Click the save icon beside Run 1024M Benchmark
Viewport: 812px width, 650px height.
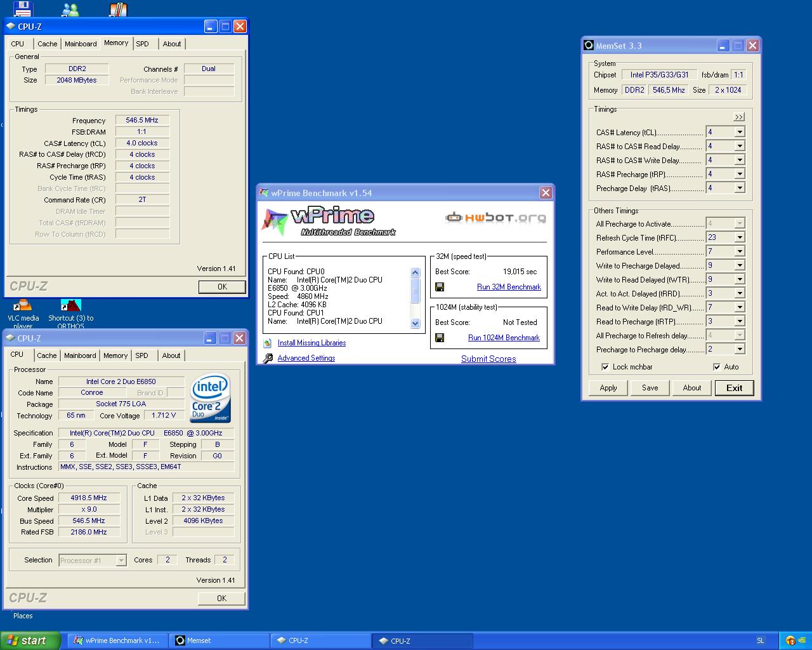click(440, 338)
